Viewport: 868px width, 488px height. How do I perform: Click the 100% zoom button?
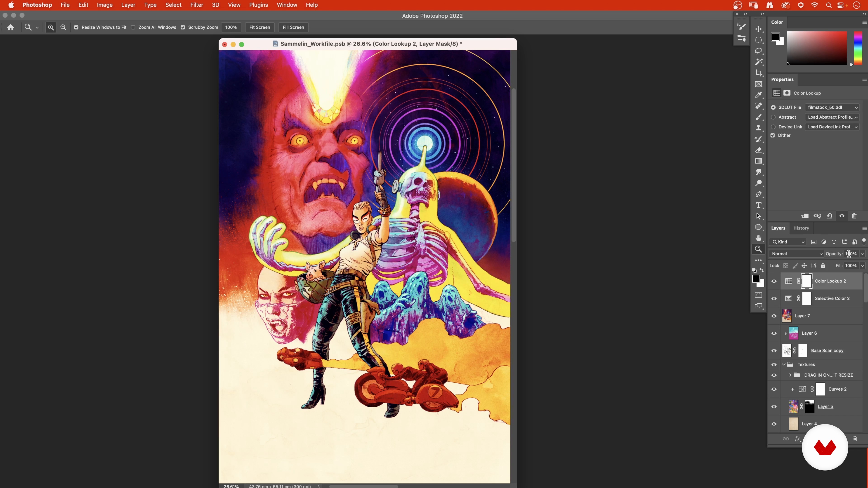click(231, 27)
